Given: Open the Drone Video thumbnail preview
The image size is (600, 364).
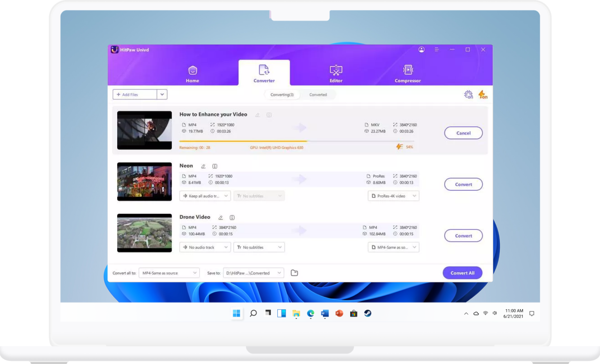Looking at the screenshot, I should tap(144, 233).
